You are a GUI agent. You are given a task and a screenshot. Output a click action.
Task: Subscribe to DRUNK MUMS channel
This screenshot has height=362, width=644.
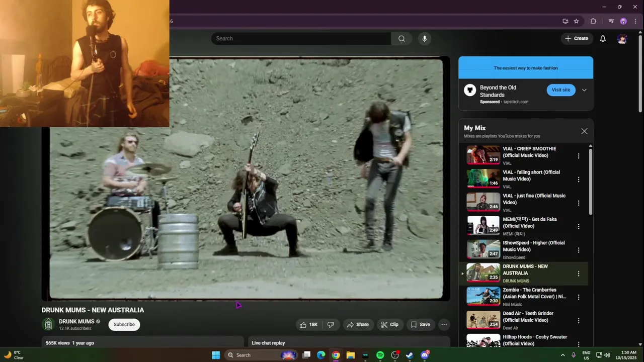[124, 325]
